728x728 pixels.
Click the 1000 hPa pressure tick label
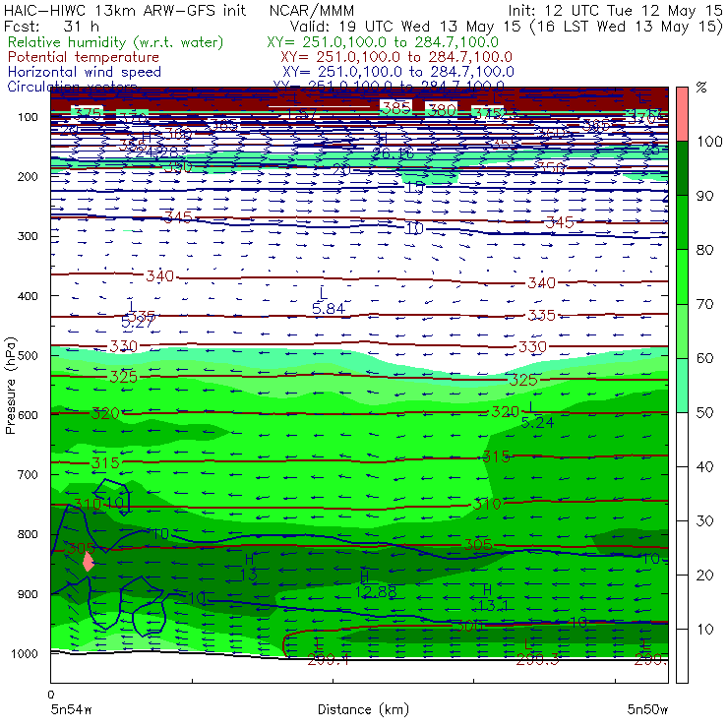coord(25,653)
